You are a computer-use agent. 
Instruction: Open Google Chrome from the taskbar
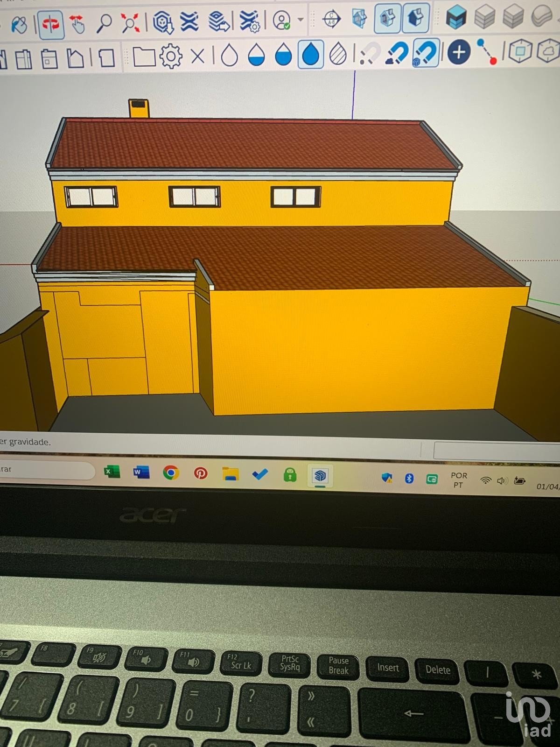pos(171,473)
